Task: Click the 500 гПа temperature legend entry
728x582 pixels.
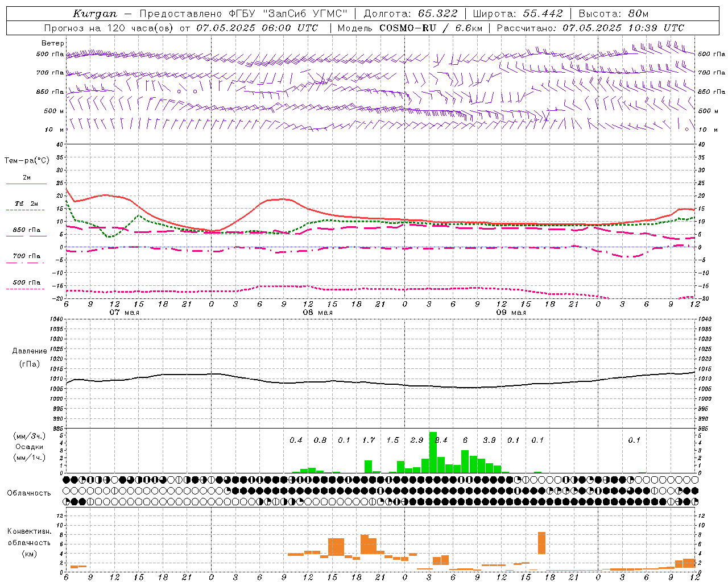Action: pos(27,282)
